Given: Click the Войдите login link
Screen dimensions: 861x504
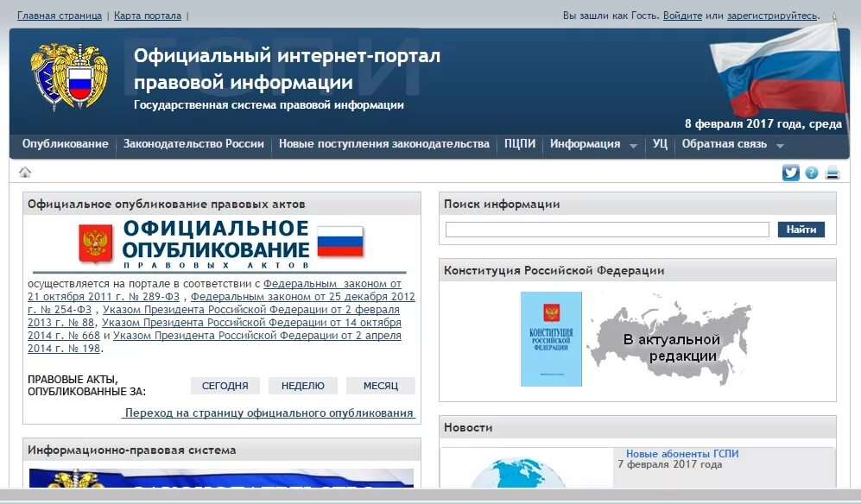Looking at the screenshot, I should pyautogui.click(x=682, y=16).
